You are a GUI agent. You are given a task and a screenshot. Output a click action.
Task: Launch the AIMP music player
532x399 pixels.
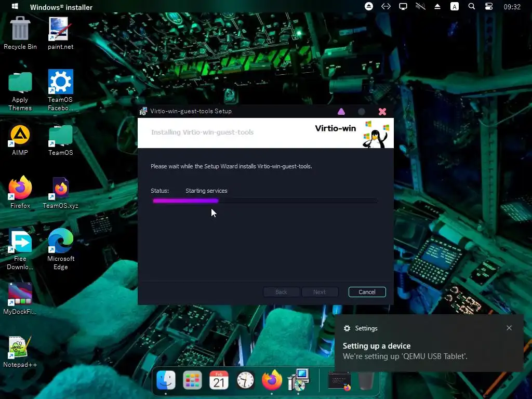[20, 140]
